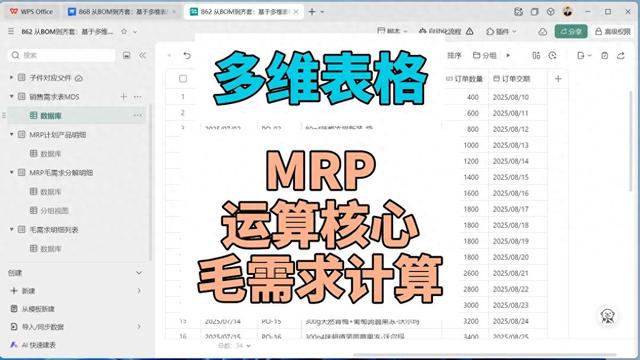Open the field configuration icon in toolbar
This screenshot has height=360, width=640.
(536, 55)
